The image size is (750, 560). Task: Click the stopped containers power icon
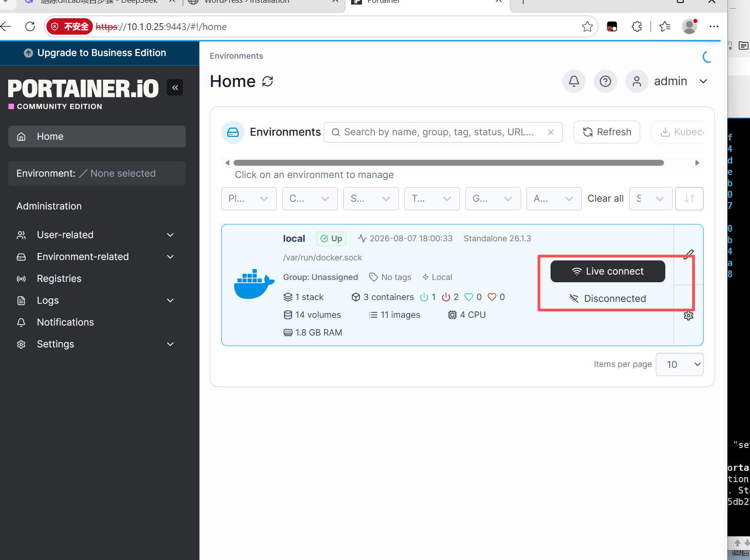pos(446,297)
